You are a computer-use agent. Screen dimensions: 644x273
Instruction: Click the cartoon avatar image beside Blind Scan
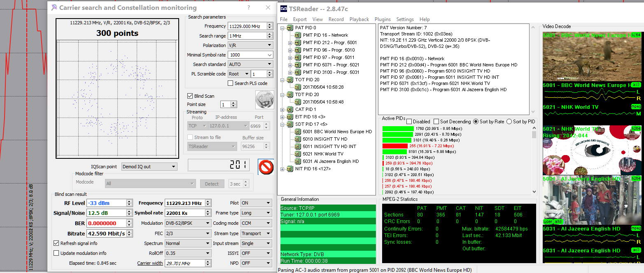[x=265, y=100]
